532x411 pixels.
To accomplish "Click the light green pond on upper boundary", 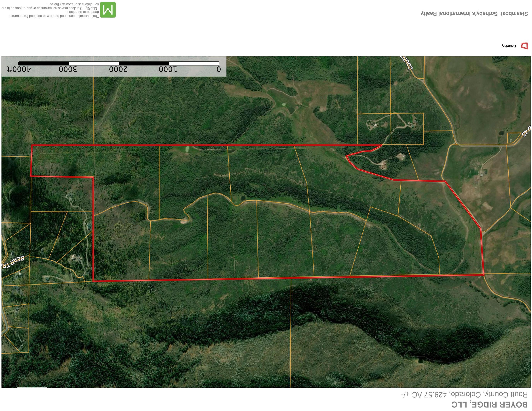I will (x=187, y=149).
